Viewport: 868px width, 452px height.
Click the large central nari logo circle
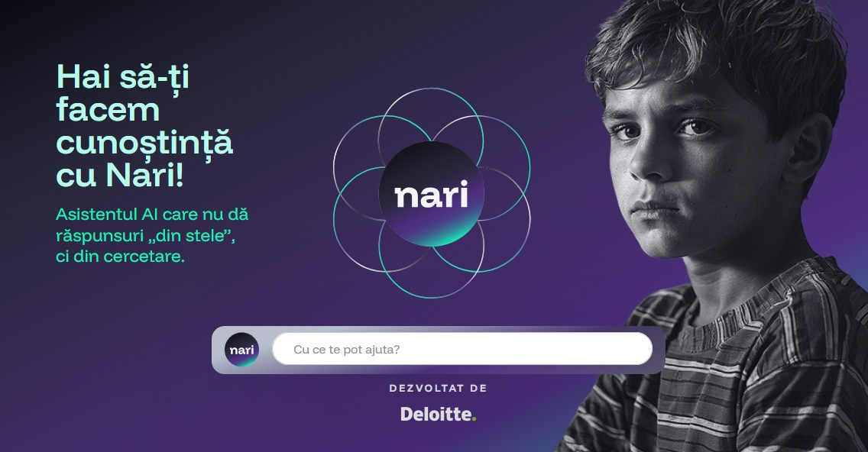click(431, 194)
